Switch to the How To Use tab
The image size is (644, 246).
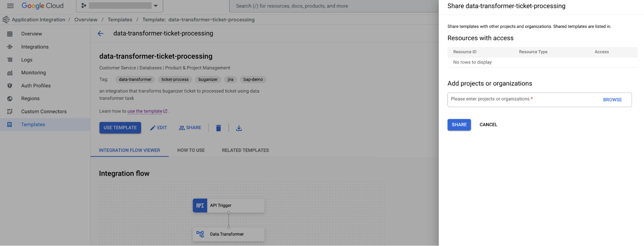[191, 150]
